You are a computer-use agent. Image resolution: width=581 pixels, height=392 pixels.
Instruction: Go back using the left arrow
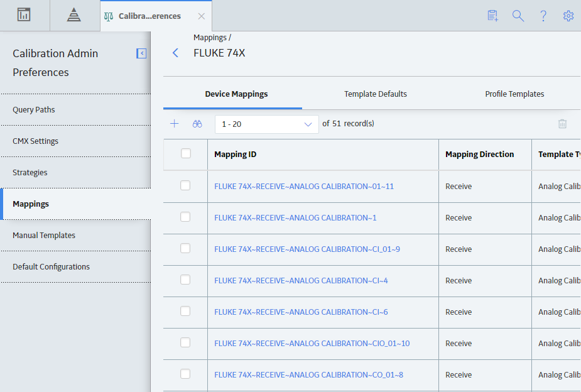pos(176,53)
